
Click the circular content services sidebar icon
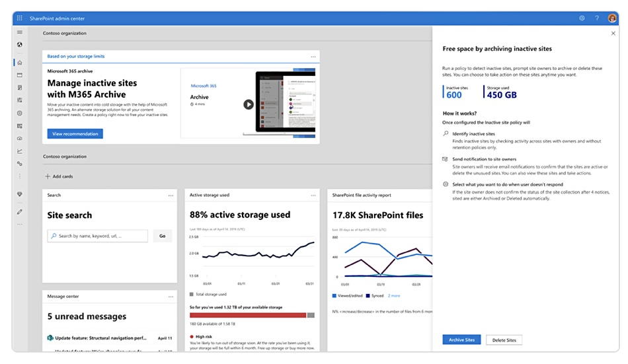click(20, 114)
